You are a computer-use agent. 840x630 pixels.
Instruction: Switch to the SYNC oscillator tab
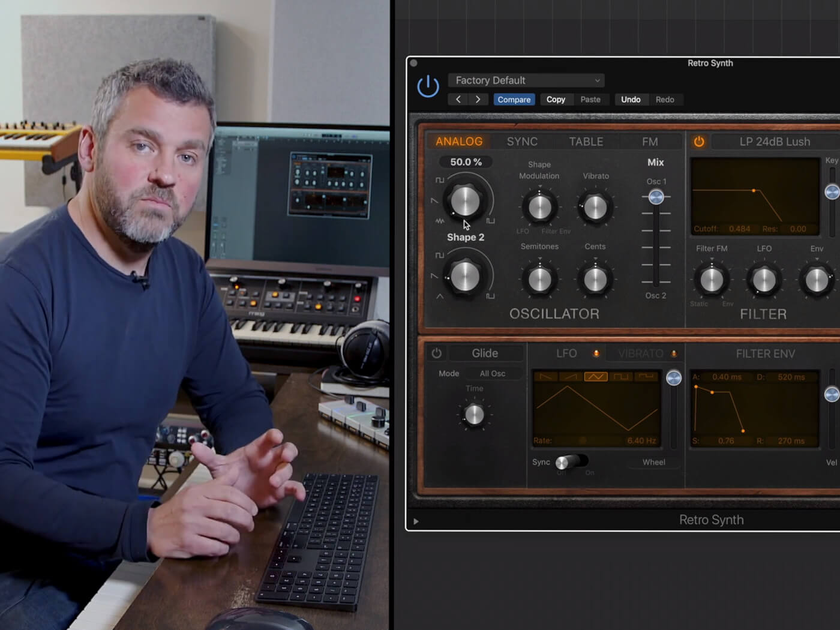click(x=521, y=142)
